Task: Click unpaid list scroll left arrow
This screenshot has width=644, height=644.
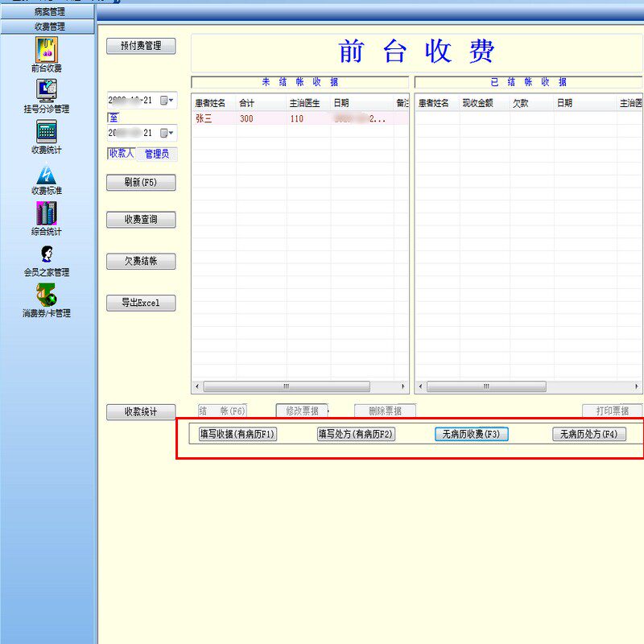Action: click(x=197, y=386)
